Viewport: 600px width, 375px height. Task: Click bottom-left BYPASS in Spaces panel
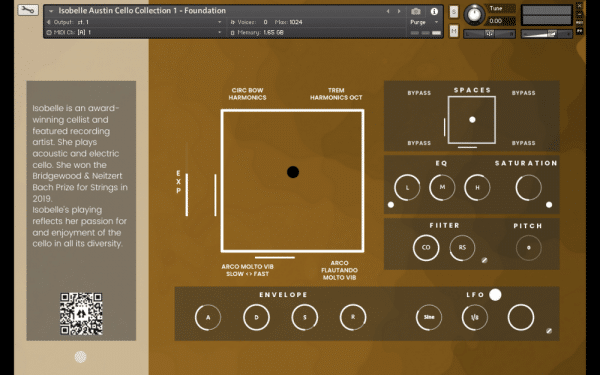419,143
